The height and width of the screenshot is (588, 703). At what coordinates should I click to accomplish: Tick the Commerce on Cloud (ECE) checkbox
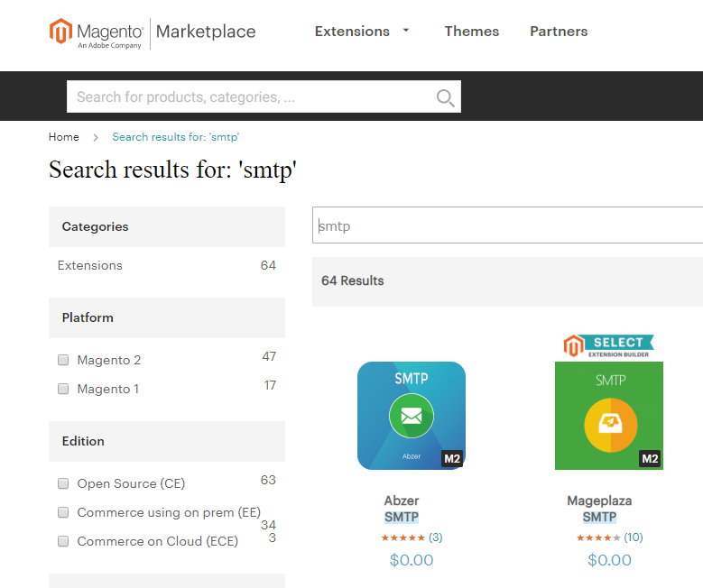pos(63,541)
